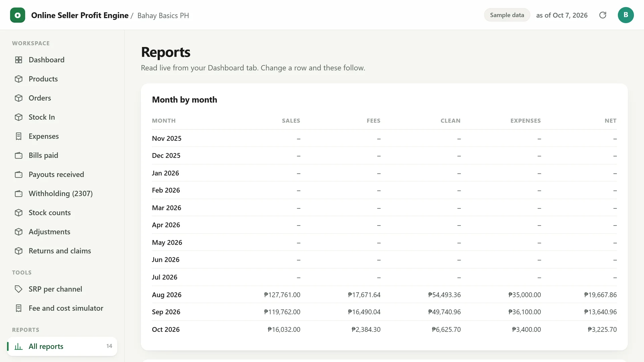The image size is (644, 362).
Task: Click the Sample data badge
Action: pos(507,15)
